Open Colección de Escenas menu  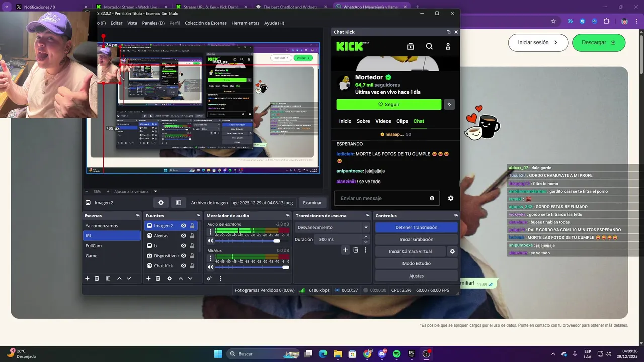205,23
